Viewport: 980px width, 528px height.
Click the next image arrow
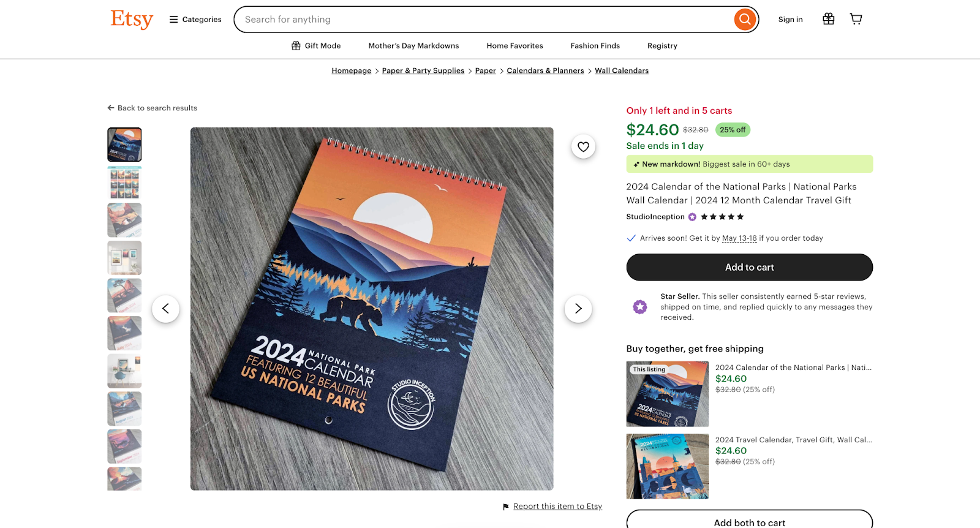(578, 309)
